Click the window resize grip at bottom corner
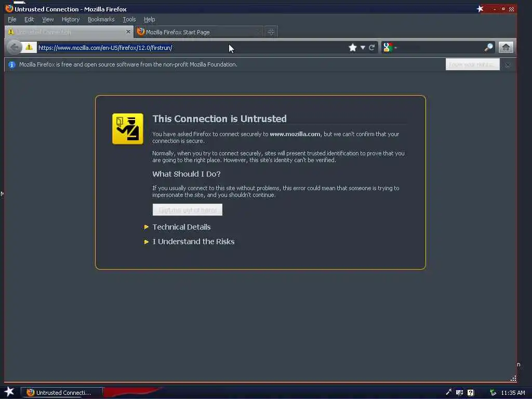The height and width of the screenshot is (399, 532). coord(513,378)
